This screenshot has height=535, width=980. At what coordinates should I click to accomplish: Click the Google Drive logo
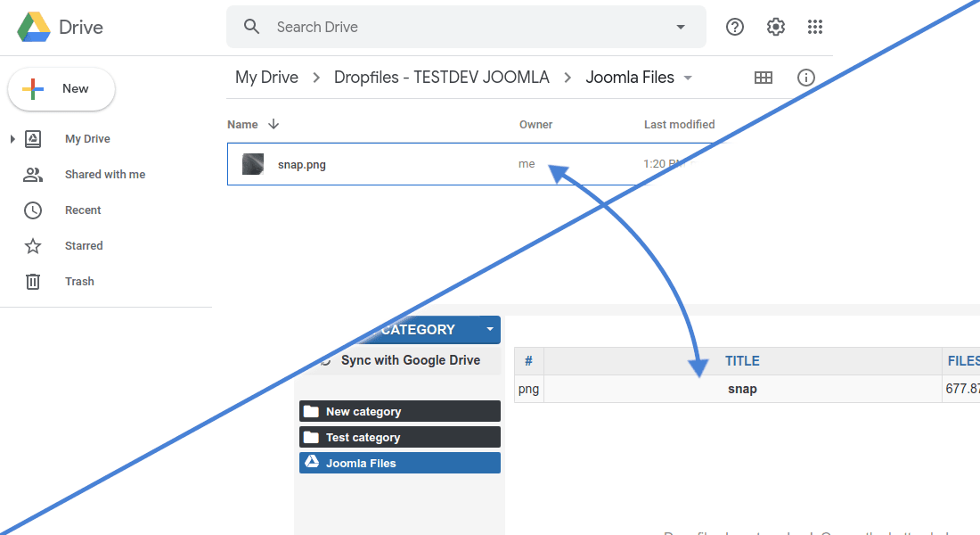tap(34, 27)
